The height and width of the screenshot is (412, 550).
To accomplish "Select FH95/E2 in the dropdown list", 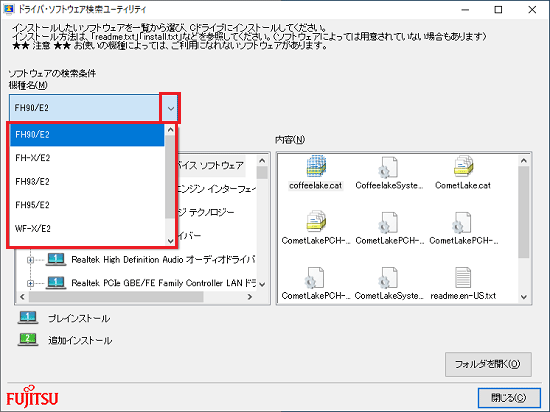I will tap(87, 205).
